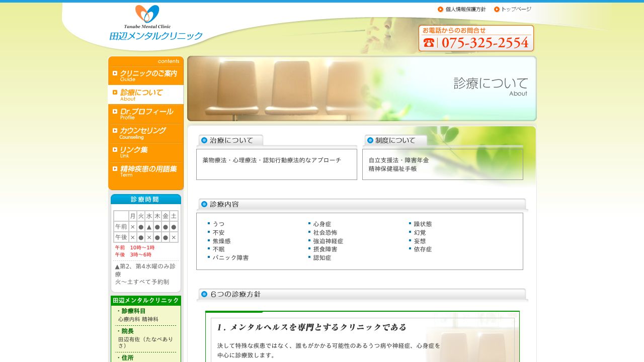Image resolution: width=644 pixels, height=362 pixels.
Task: Click the circular arrow icon before 制度について
Action: point(370,141)
